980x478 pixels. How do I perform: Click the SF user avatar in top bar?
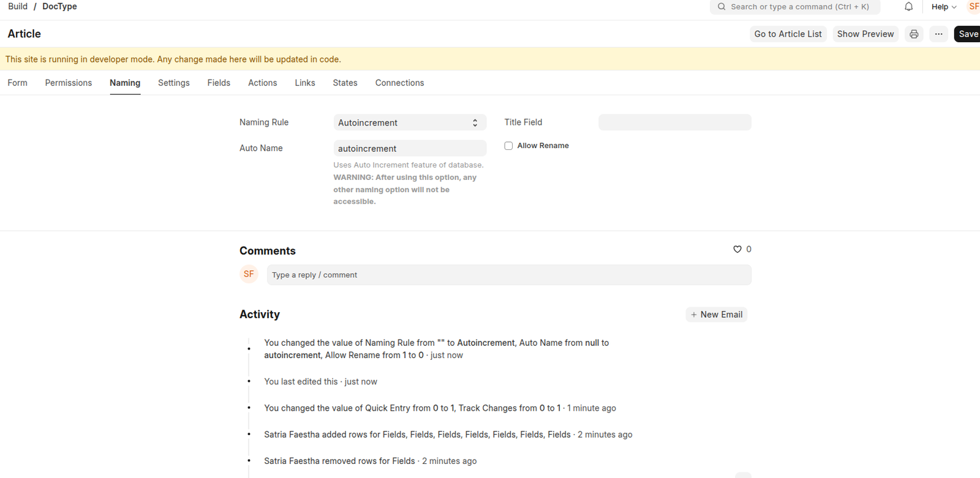coord(973,7)
